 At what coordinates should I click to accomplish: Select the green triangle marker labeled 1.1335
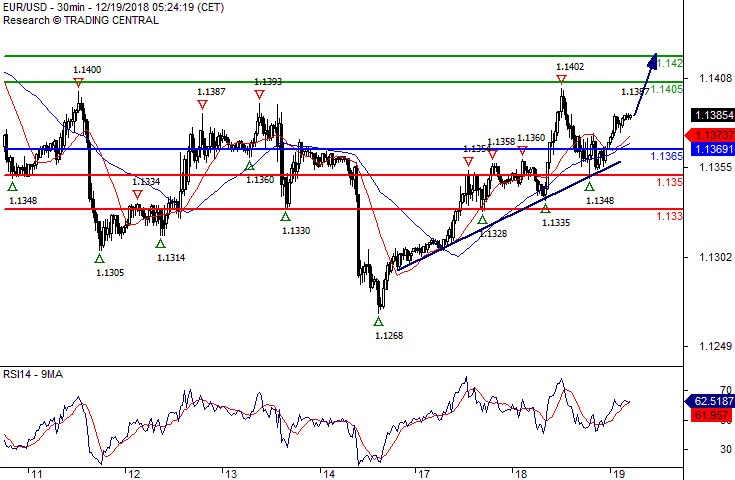pyautogui.click(x=545, y=208)
